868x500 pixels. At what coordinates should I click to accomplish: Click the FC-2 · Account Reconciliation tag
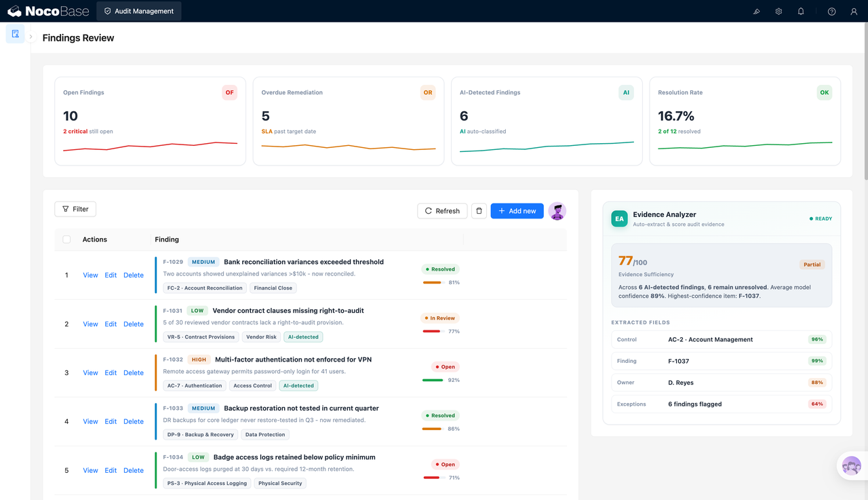click(205, 288)
